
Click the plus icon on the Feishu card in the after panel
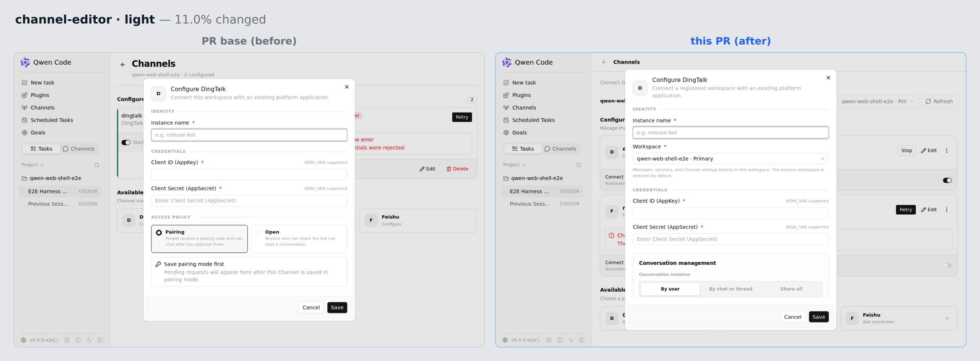[947, 319]
